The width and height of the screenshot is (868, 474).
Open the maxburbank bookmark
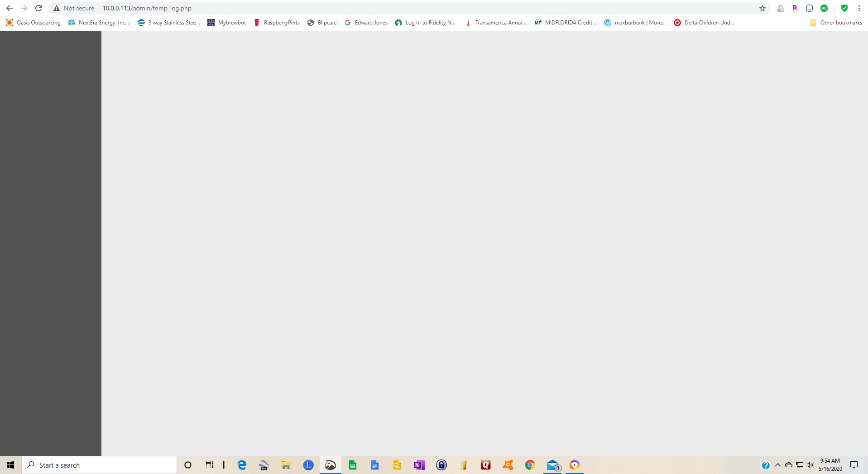click(635, 23)
